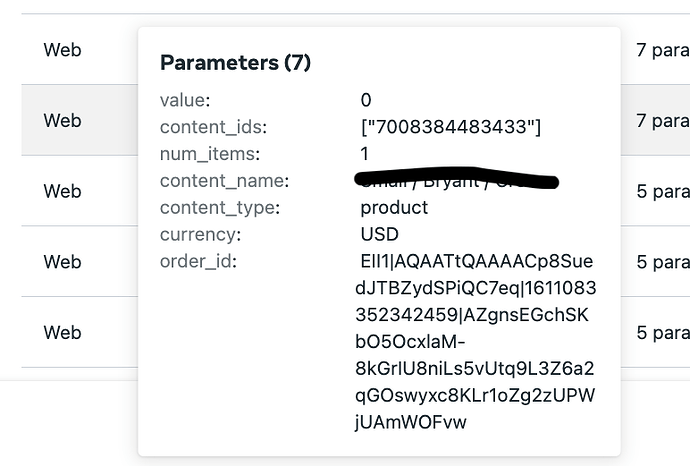This screenshot has width=690, height=466.
Task: Select the num_items value 1
Action: tap(365, 154)
